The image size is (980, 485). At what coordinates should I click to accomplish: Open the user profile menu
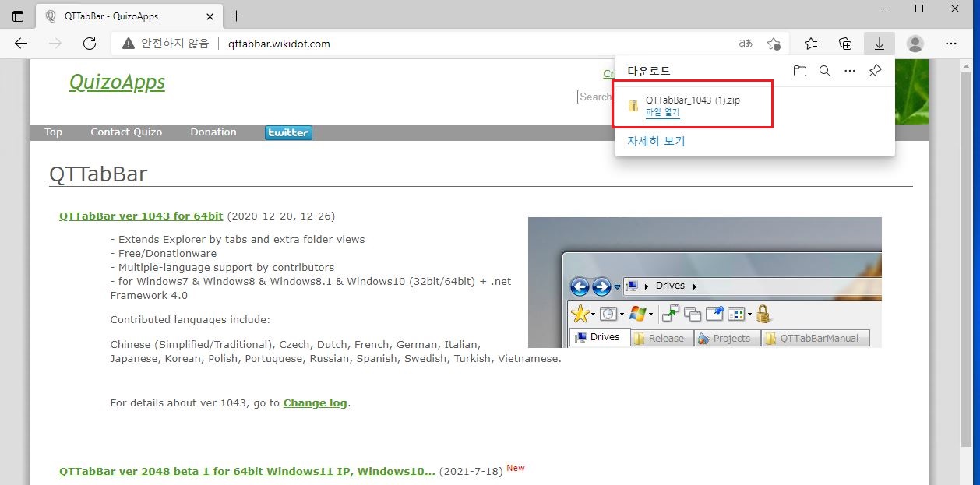click(x=915, y=44)
